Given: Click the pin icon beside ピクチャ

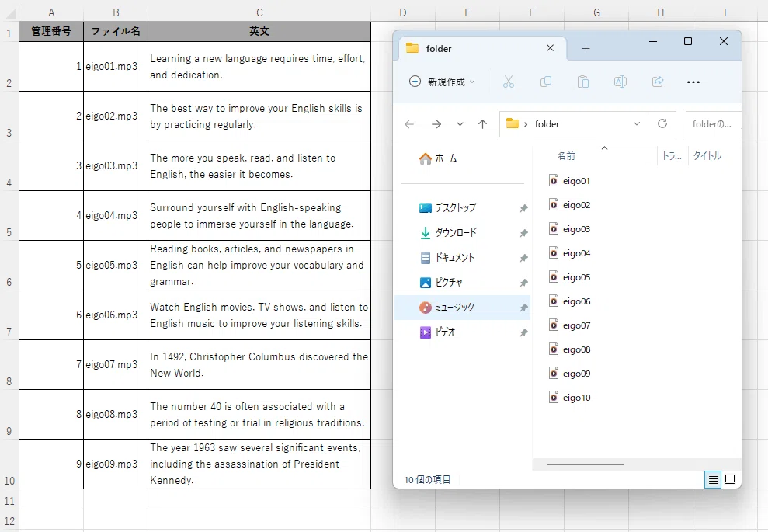Looking at the screenshot, I should (523, 283).
